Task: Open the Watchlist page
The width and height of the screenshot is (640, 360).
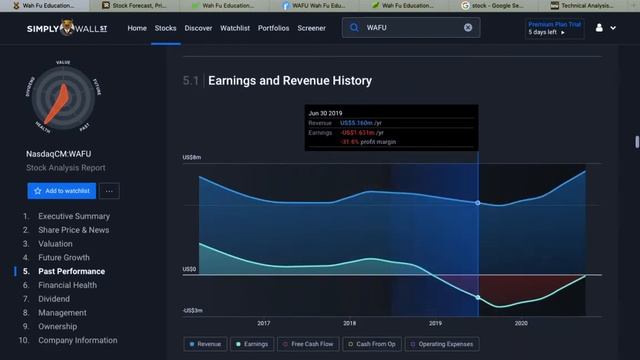Action: pos(235,28)
